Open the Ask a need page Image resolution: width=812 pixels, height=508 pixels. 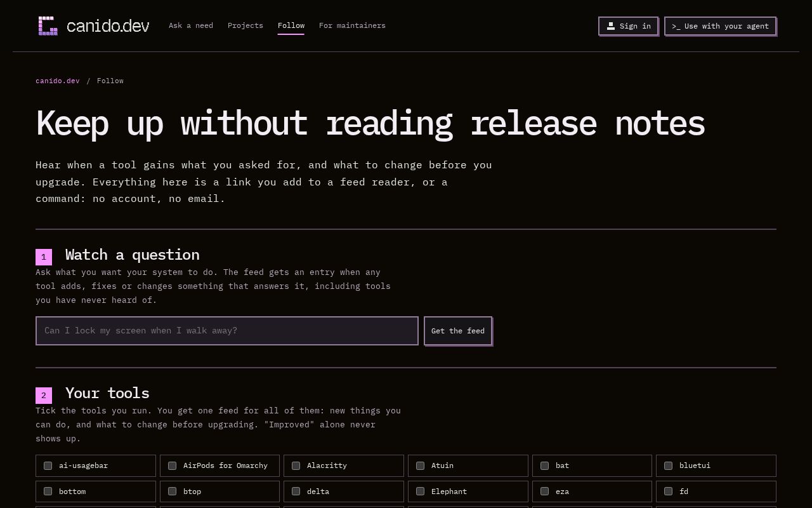191,25
